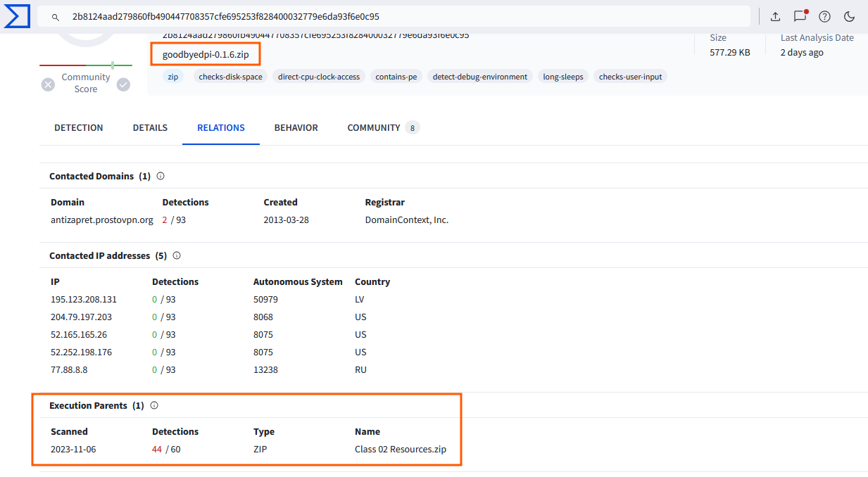Click info icon beside Contacted IP addresses
The width and height of the screenshot is (868, 477).
(x=177, y=255)
